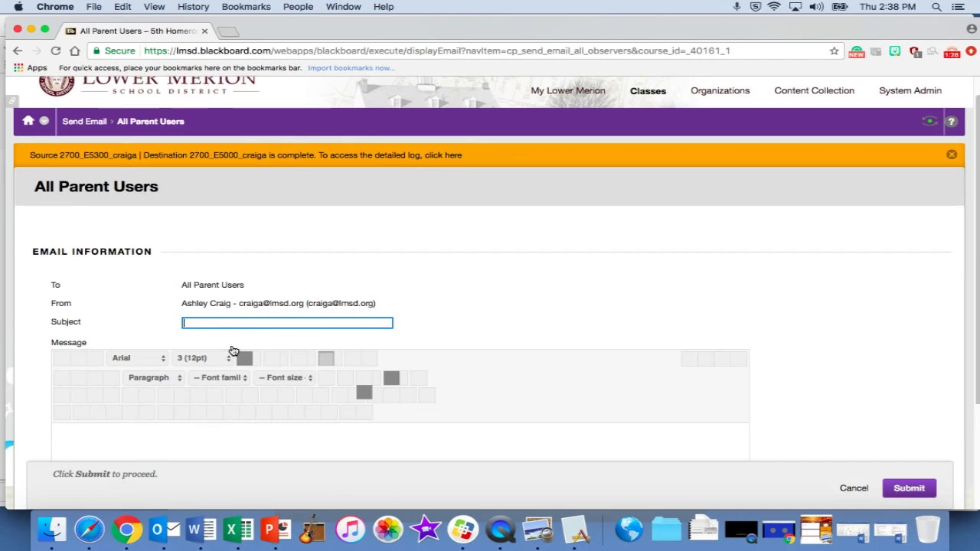Screen dimensions: 980x551
Task: Open iTunes from the dock
Action: coord(350,530)
